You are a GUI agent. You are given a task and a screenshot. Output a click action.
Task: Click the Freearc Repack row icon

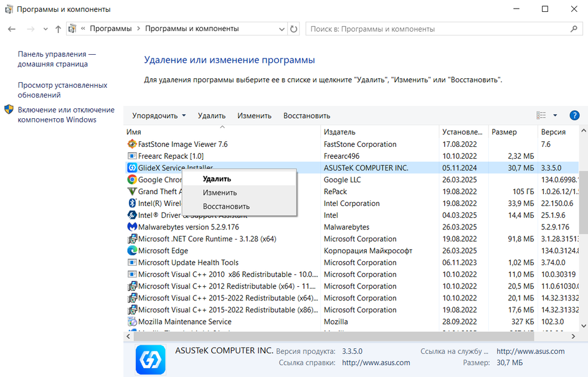click(132, 156)
